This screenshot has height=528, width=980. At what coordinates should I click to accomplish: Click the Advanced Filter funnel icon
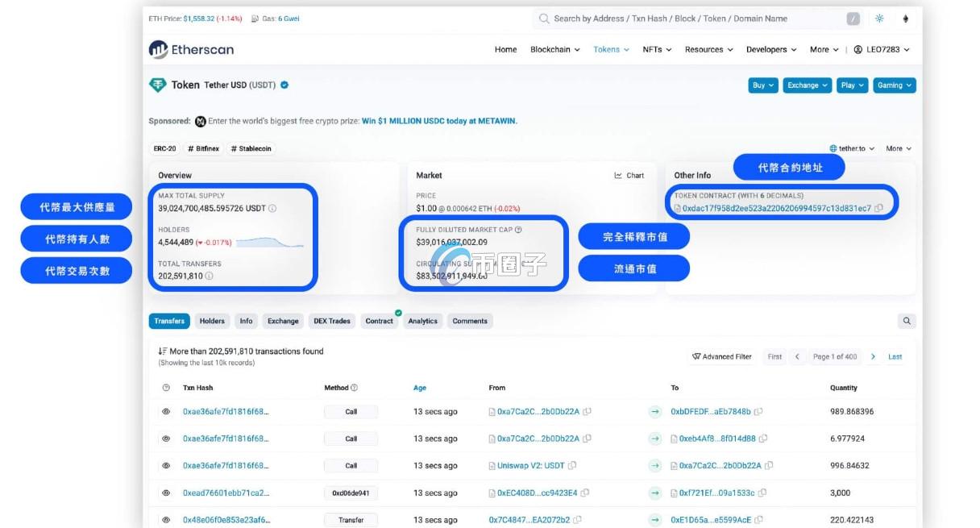[698, 356]
